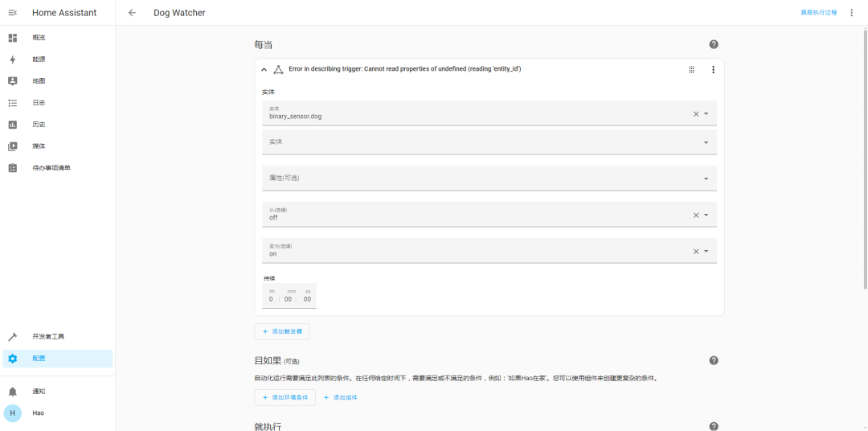The image size is (868, 431).
Task: Click the hh hours duration field
Action: click(272, 299)
